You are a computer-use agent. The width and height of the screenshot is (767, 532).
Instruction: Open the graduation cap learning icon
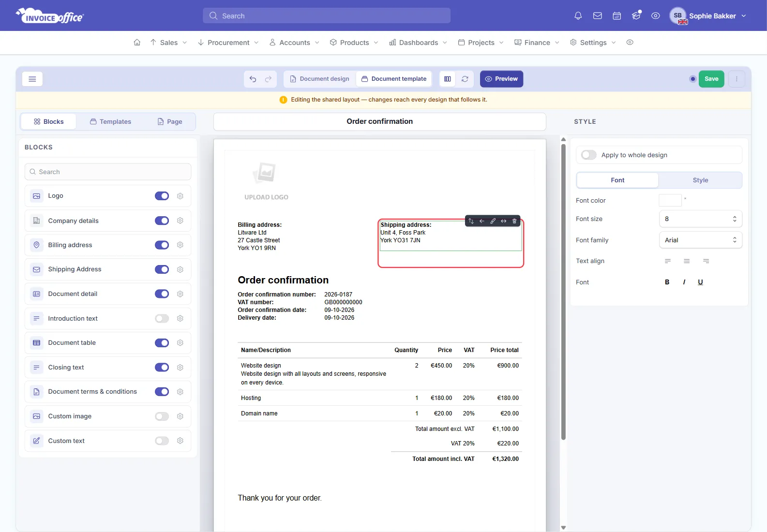[636, 16]
